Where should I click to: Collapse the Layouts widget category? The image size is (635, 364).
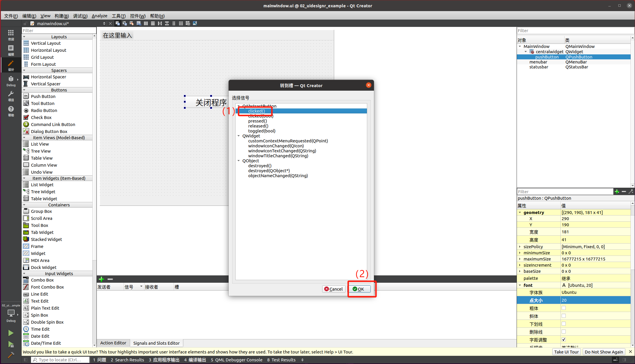(x=24, y=37)
